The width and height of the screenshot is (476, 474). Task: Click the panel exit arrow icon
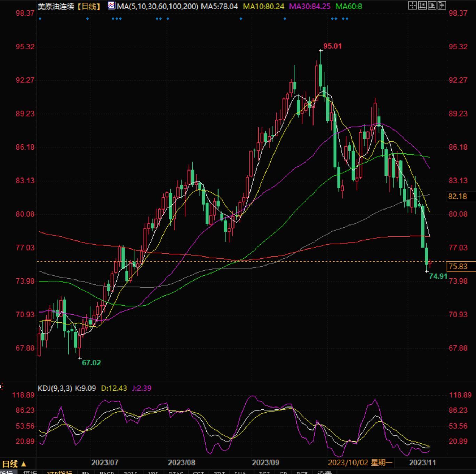coord(442,5)
